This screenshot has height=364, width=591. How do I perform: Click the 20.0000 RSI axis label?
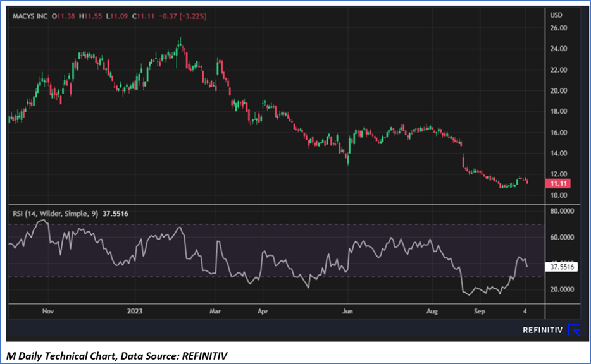pyautogui.click(x=562, y=289)
